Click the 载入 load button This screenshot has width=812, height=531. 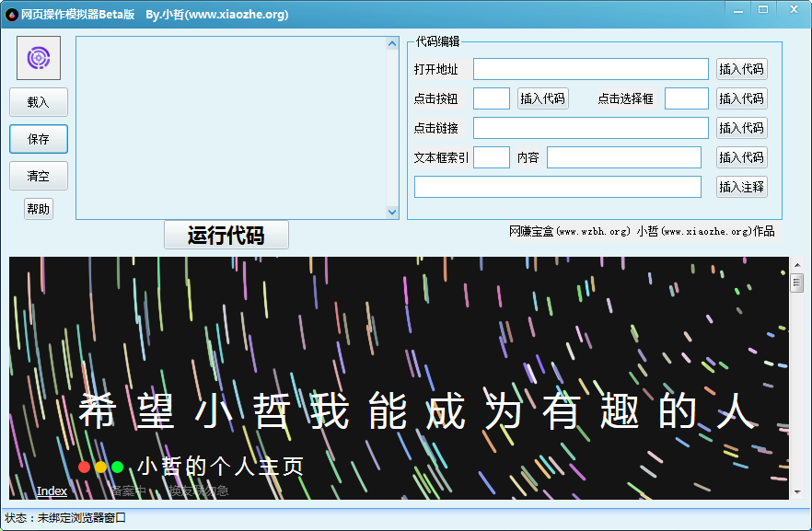[39, 102]
